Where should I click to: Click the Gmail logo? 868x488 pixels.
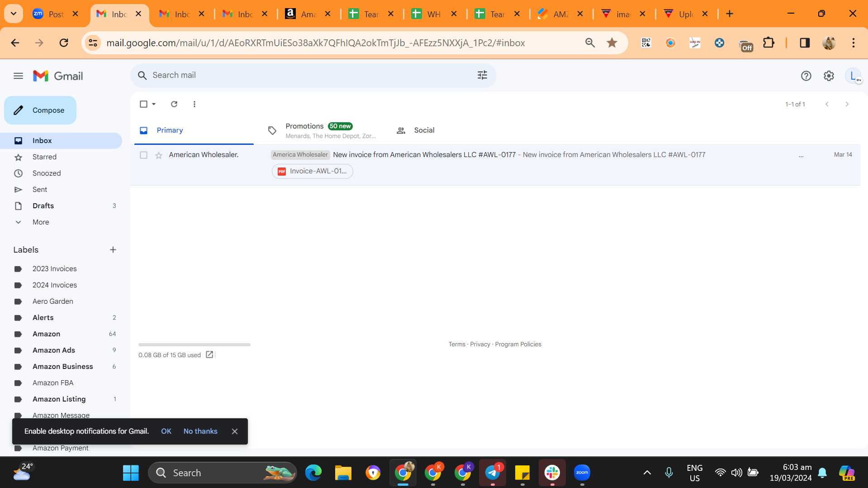point(58,76)
